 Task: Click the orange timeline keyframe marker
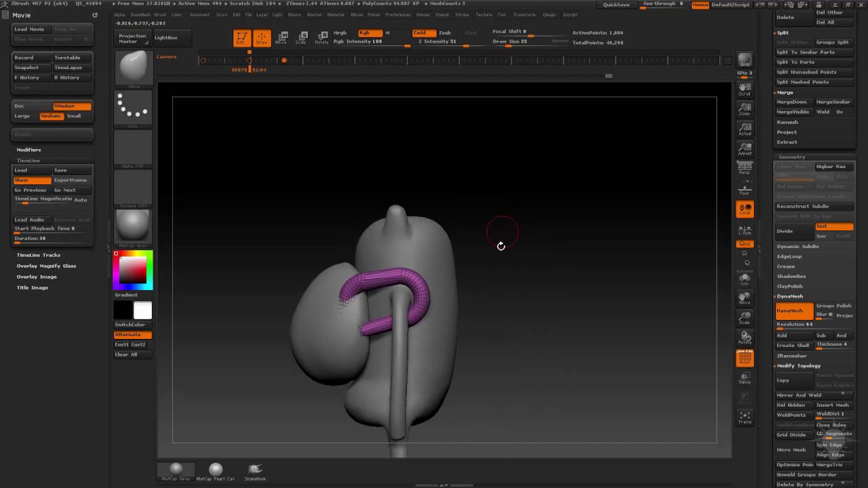click(284, 60)
